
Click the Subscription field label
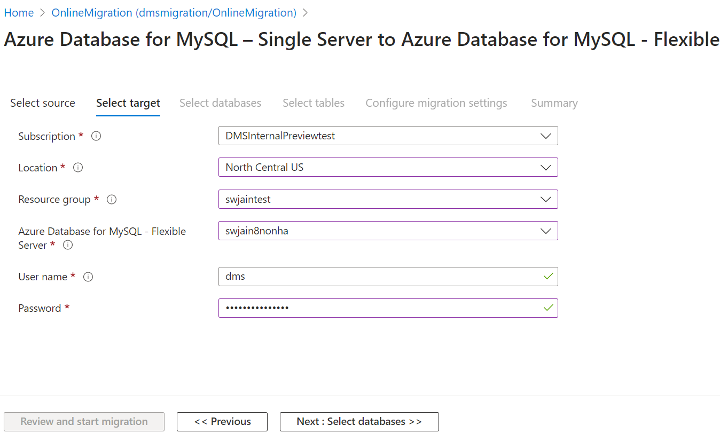tap(47, 136)
